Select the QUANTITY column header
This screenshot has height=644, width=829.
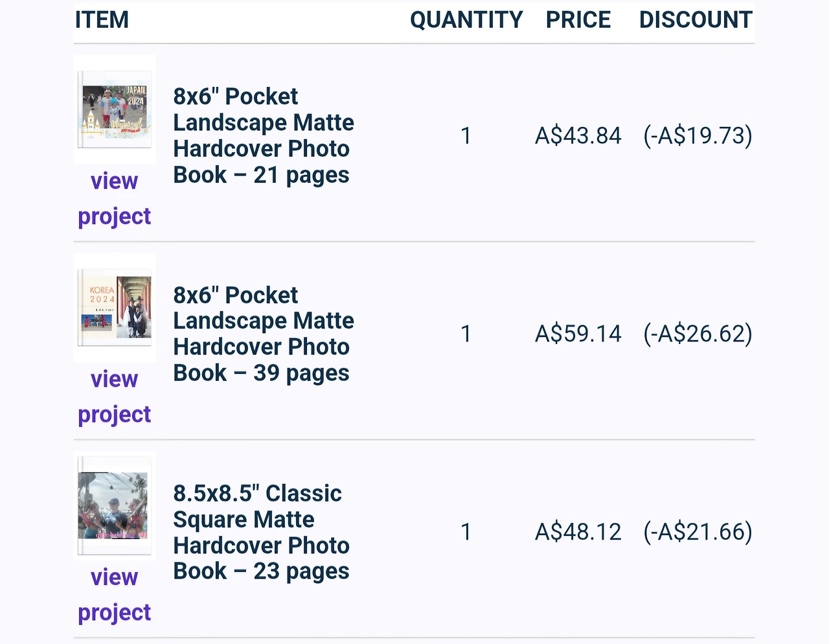466,20
